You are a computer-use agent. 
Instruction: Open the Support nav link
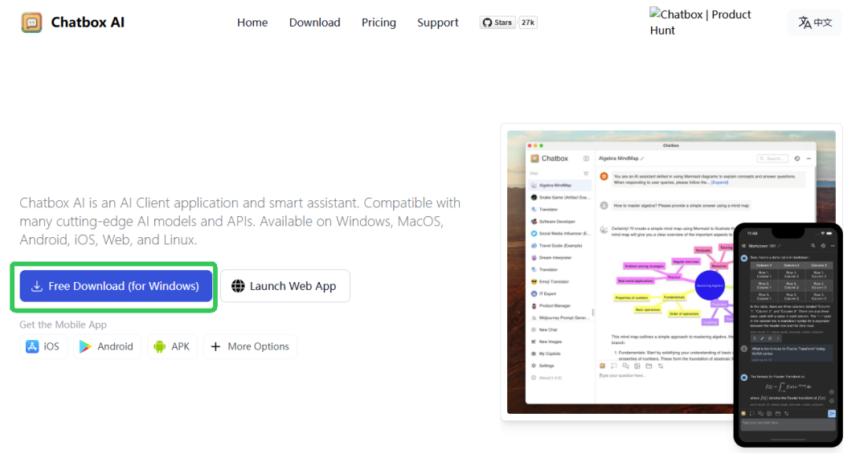pos(438,22)
